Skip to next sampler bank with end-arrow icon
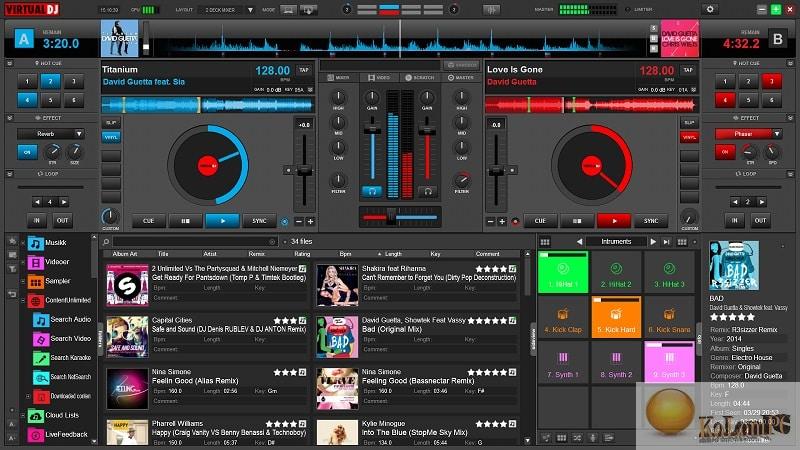The height and width of the screenshot is (450, 800). pyautogui.click(x=666, y=242)
